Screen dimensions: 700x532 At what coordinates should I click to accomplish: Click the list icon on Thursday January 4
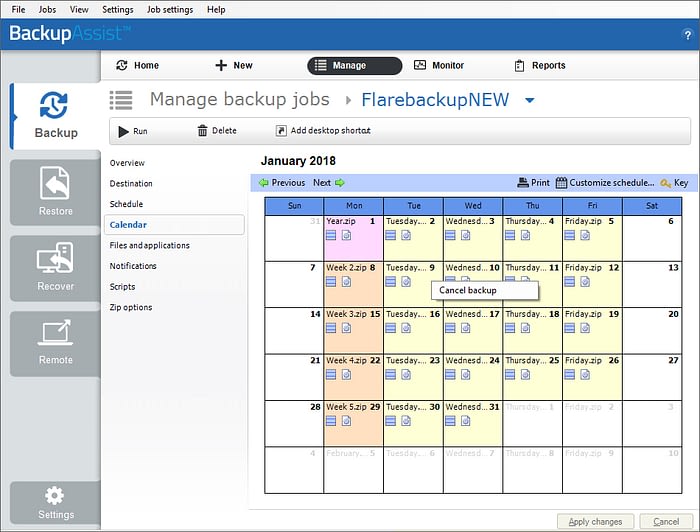pos(510,235)
